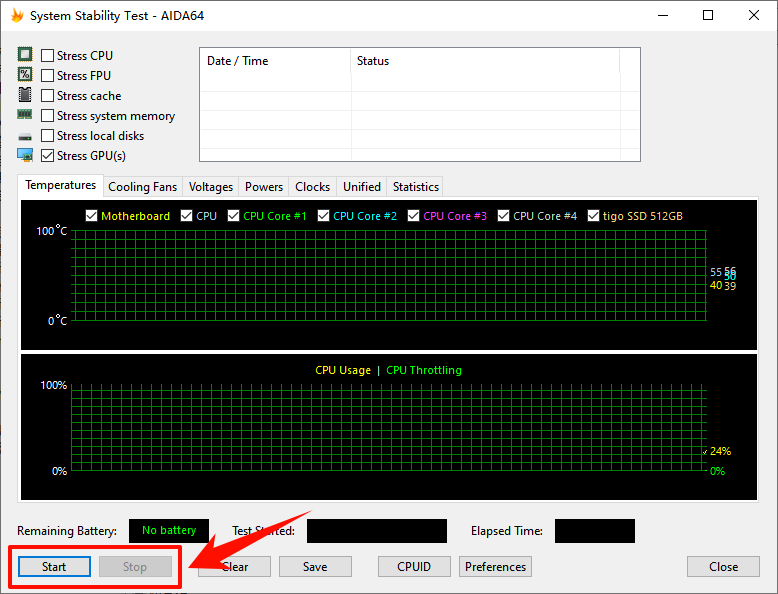Open the Clocks tab
Screen dimensions: 778x594
click(312, 187)
